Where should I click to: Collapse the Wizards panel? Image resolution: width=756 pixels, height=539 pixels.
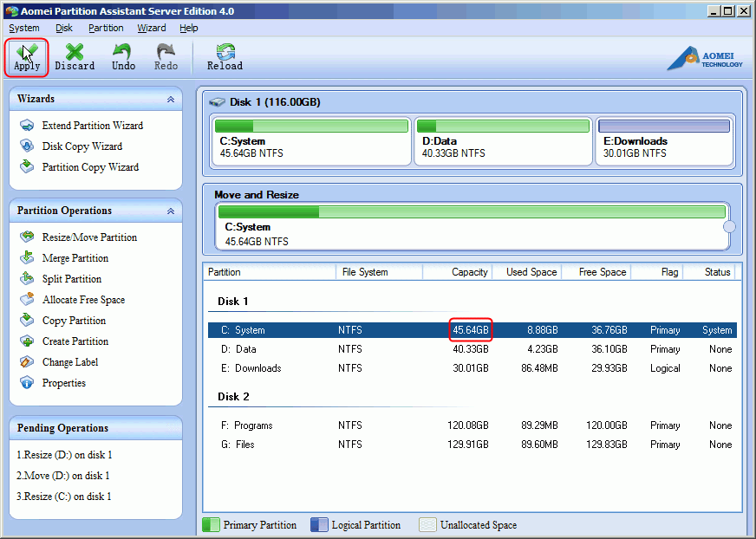pos(170,100)
